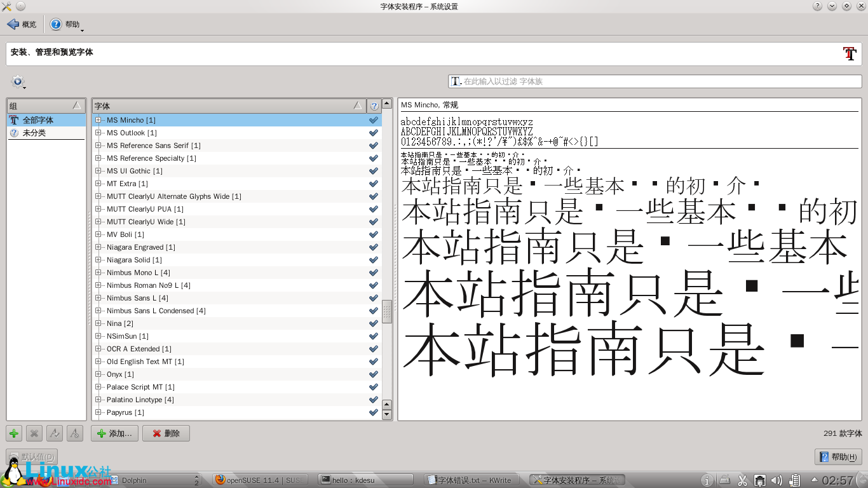868x488 pixels.
Task: Click the Klipper scissors tray icon
Action: point(742,480)
